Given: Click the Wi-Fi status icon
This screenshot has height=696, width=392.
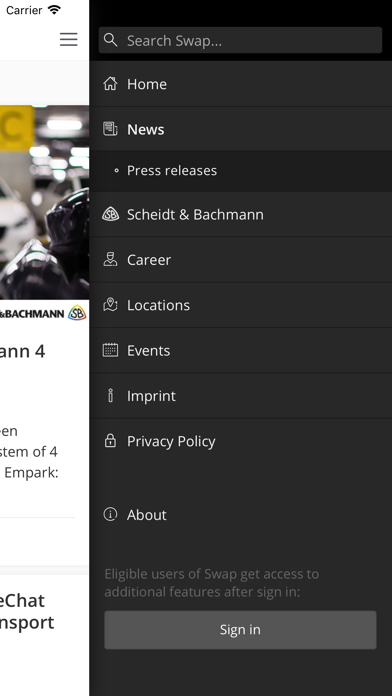Looking at the screenshot, I should (54, 10).
